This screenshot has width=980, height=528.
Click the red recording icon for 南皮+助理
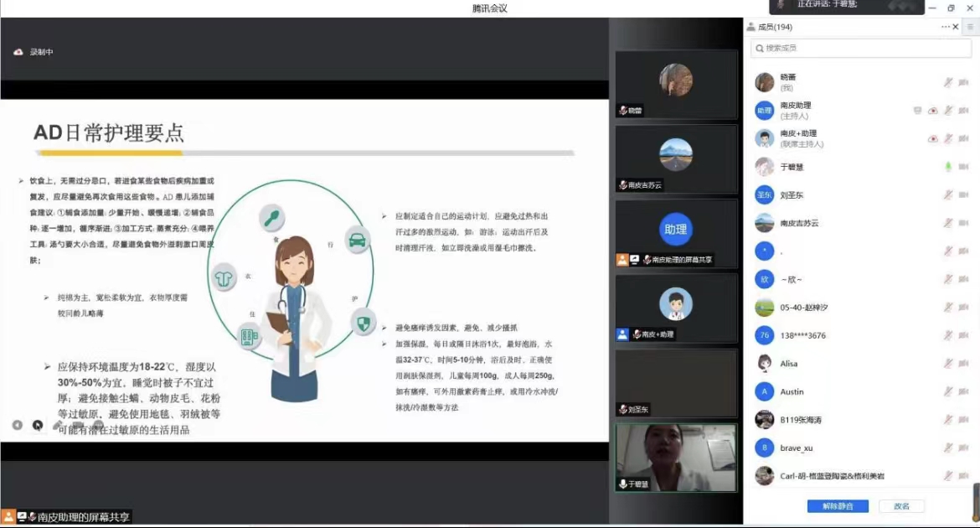point(932,138)
